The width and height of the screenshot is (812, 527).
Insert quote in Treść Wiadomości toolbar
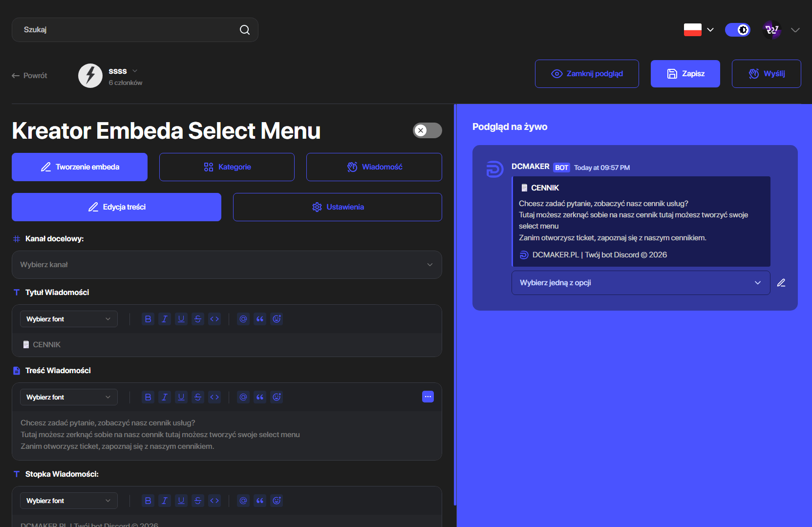[260, 397]
